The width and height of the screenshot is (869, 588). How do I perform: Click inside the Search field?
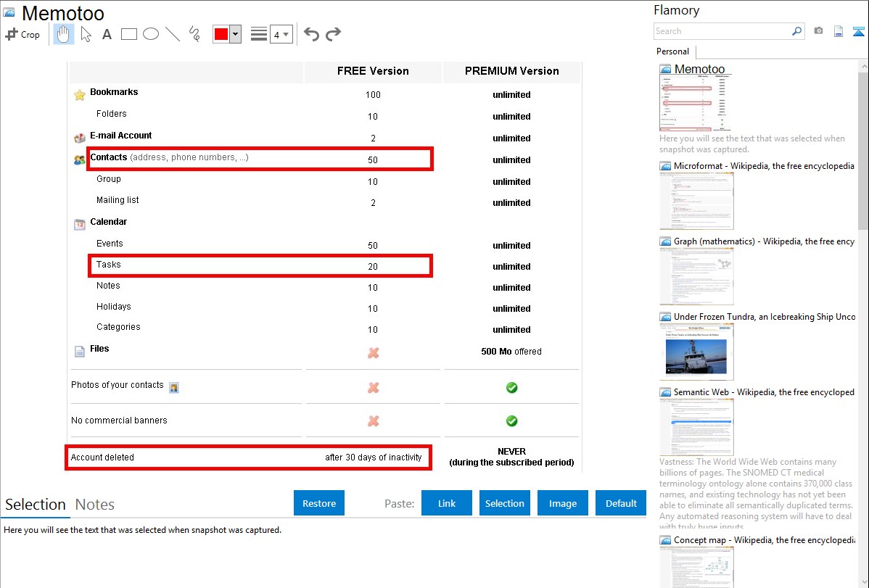[722, 31]
